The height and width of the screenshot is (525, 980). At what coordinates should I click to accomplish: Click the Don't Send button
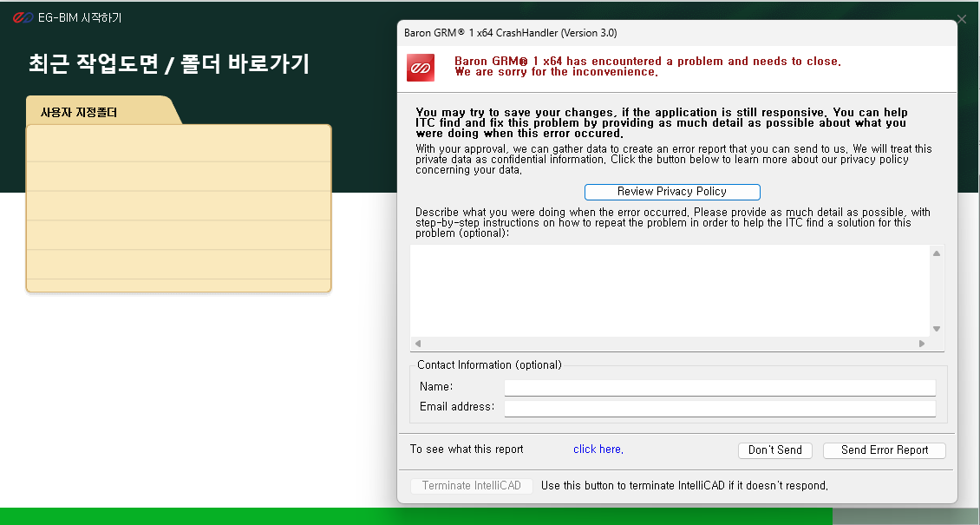pyautogui.click(x=775, y=450)
